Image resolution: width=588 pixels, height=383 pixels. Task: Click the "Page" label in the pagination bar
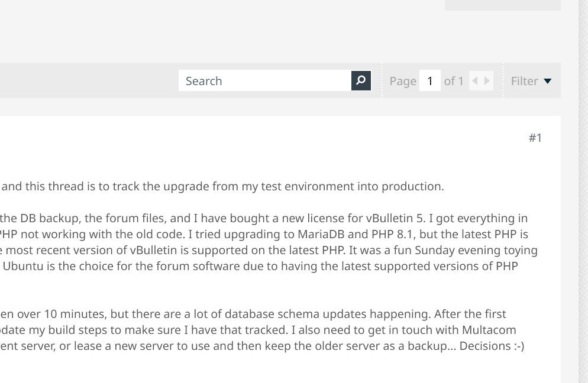pyautogui.click(x=403, y=81)
